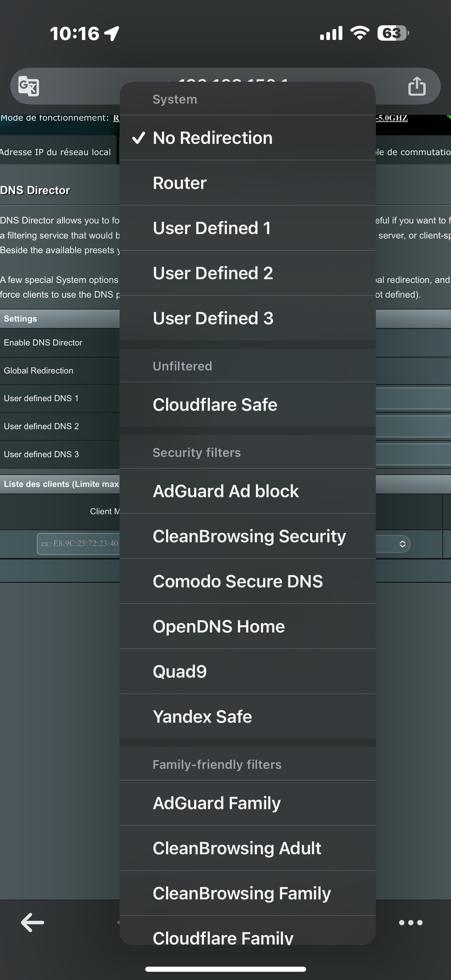Click the 'Security filters' group header
The image size is (451, 980).
196,452
